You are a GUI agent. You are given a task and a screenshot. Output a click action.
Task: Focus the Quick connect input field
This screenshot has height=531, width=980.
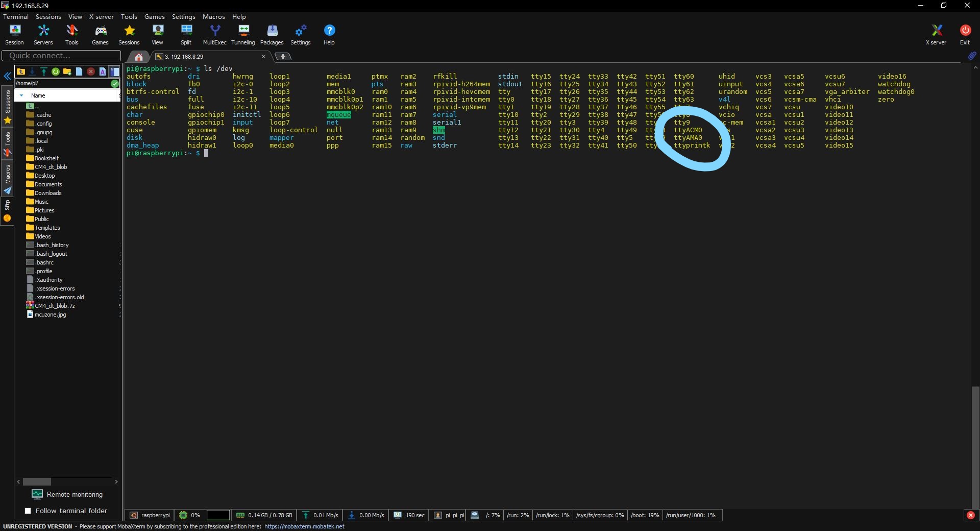click(61, 56)
